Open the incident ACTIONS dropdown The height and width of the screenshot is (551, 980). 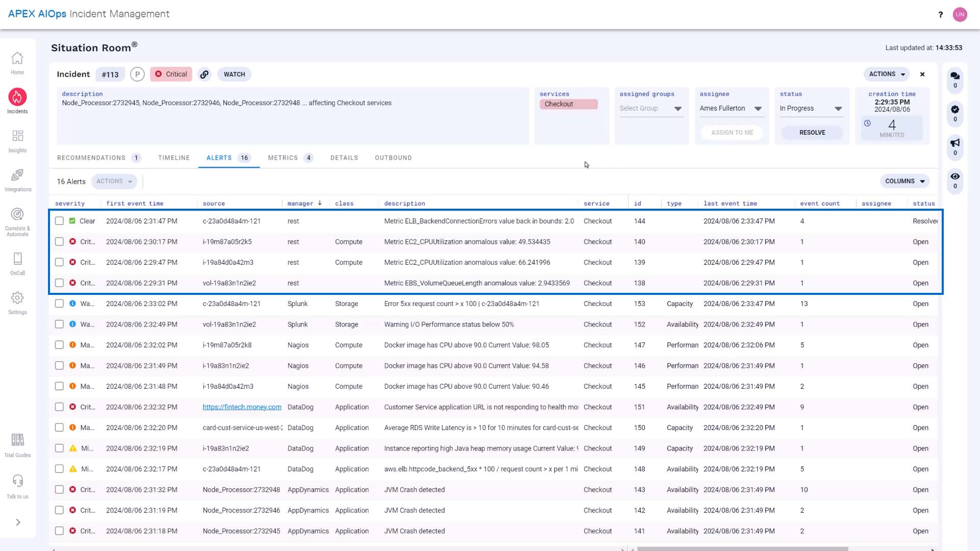tap(887, 74)
